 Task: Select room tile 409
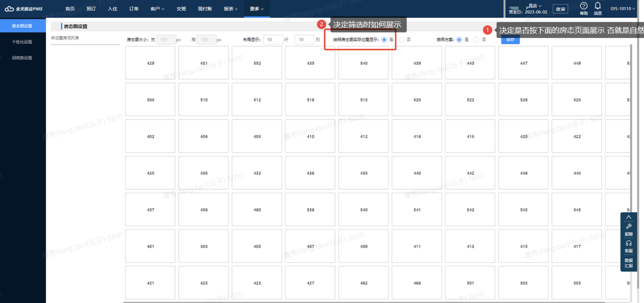tap(364, 246)
